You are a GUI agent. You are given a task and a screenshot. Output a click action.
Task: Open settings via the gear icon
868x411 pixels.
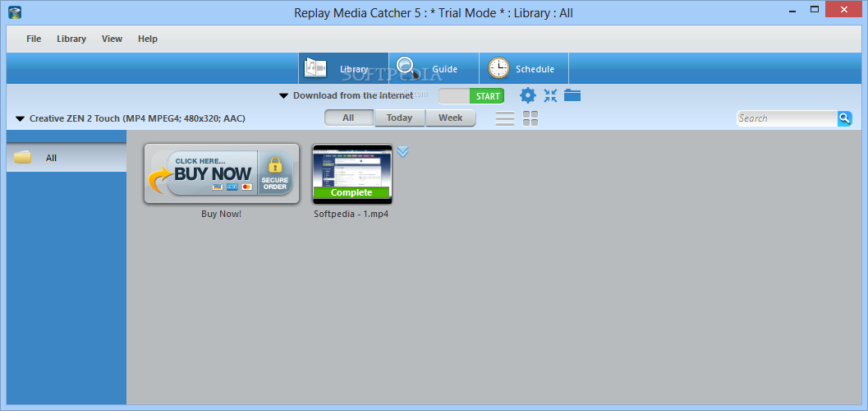[527, 96]
